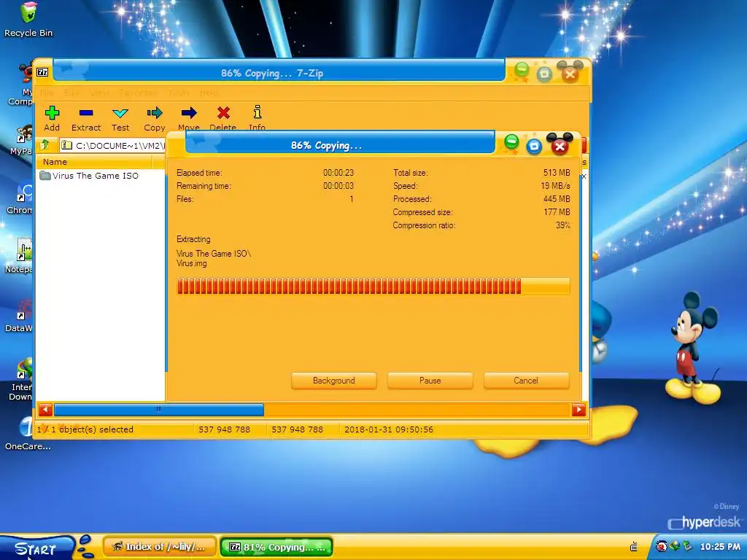The image size is (747, 560).
Task: Click the left scroll arrow in 7-Zip
Action: point(45,410)
